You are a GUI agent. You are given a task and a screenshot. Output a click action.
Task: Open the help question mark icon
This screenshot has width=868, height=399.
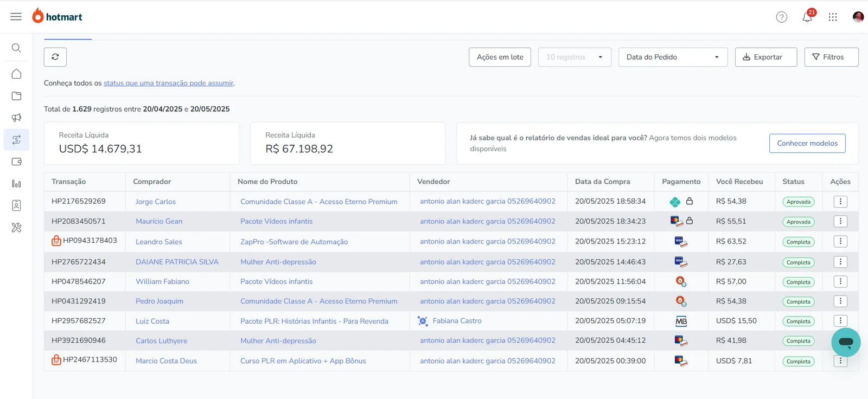coord(782,17)
